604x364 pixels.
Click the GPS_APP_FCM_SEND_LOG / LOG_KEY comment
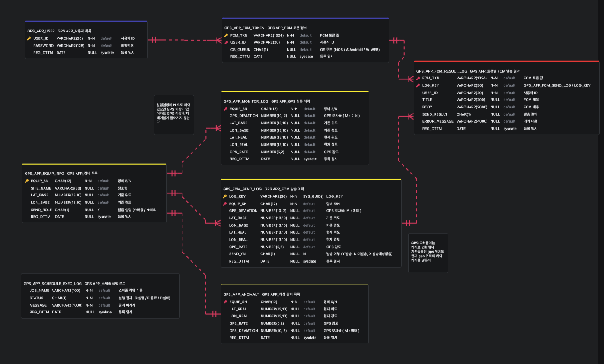557,85
